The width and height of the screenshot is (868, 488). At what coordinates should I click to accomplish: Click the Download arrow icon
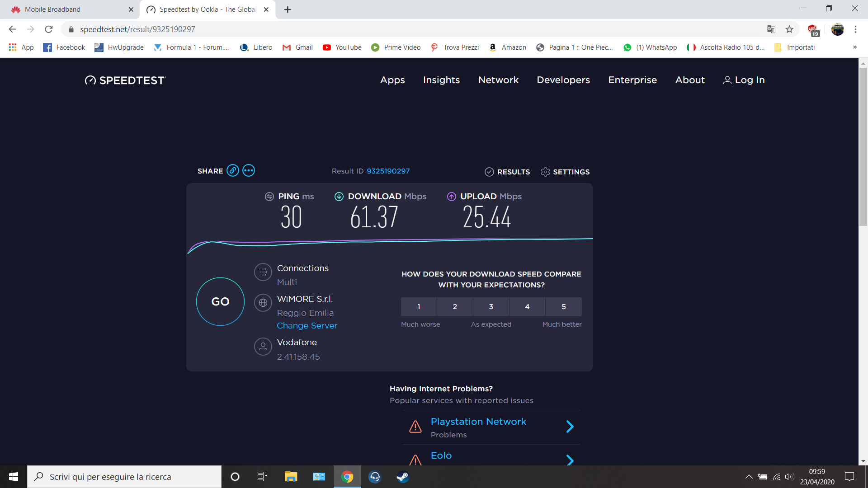click(x=339, y=197)
